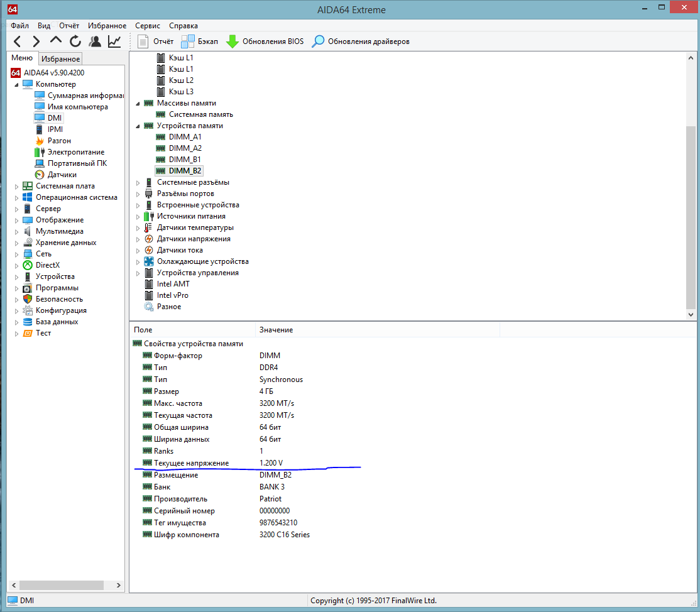Expand the Системная плата node

(x=16, y=187)
